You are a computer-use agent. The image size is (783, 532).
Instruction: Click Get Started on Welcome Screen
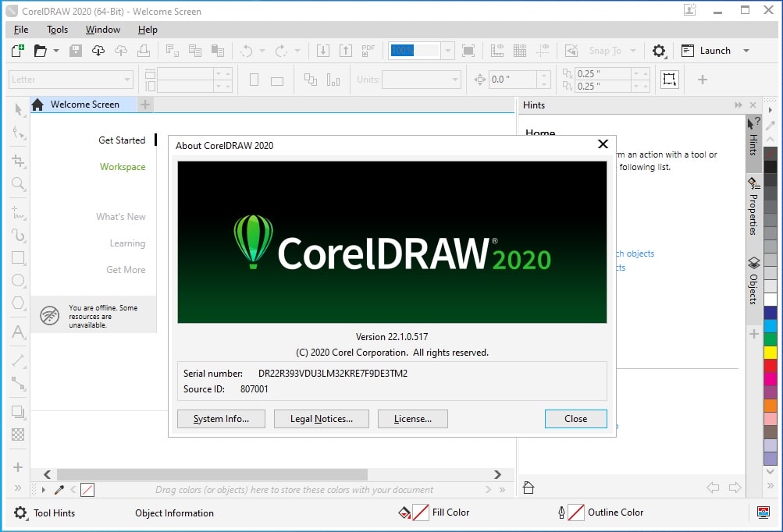click(122, 140)
